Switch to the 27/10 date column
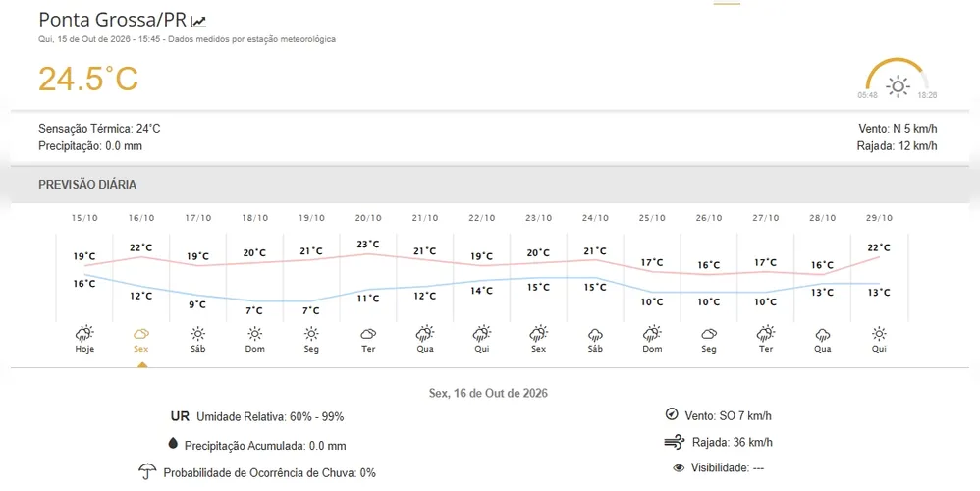The height and width of the screenshot is (491, 980). point(766,218)
